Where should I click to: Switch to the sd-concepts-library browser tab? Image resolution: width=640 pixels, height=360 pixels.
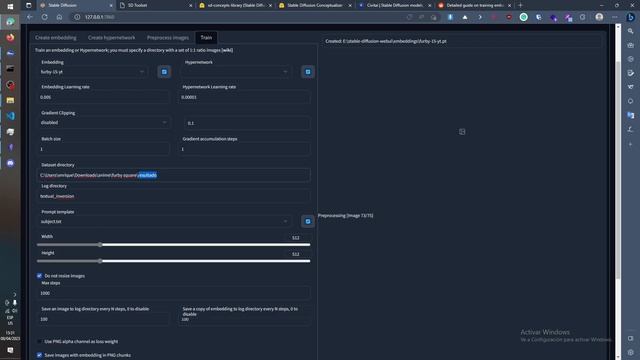[x=235, y=5]
